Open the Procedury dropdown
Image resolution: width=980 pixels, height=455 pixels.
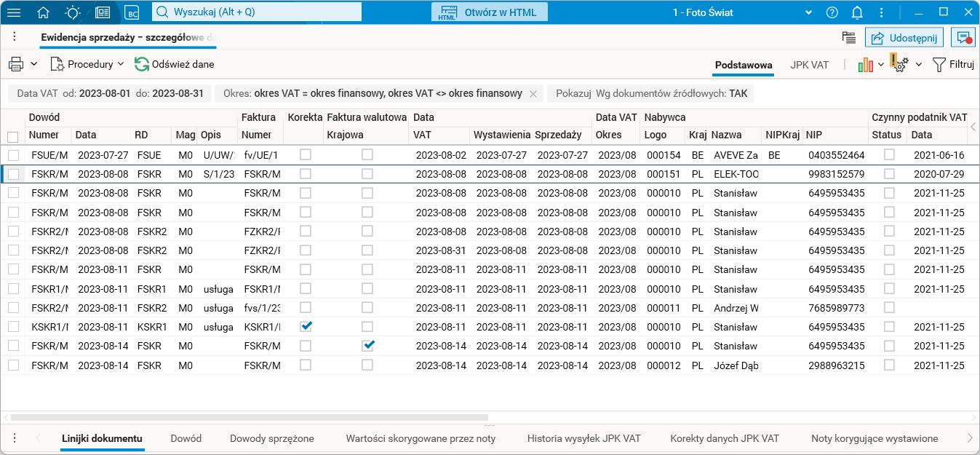[87, 64]
